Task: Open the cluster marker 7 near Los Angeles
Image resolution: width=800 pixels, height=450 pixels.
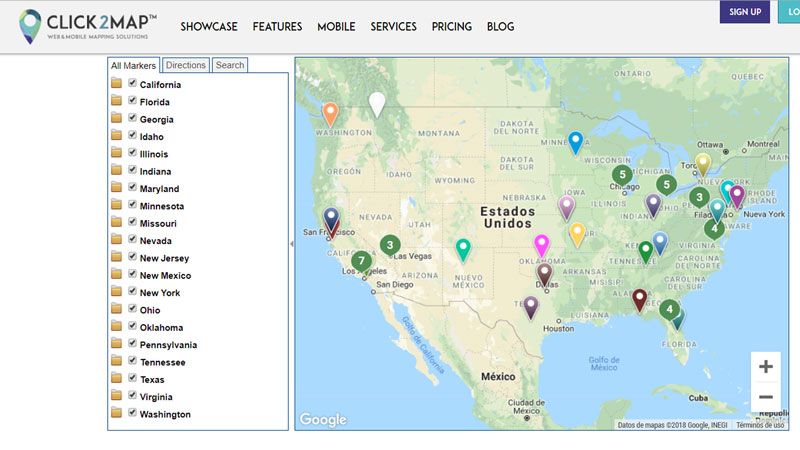Action: coord(361,261)
